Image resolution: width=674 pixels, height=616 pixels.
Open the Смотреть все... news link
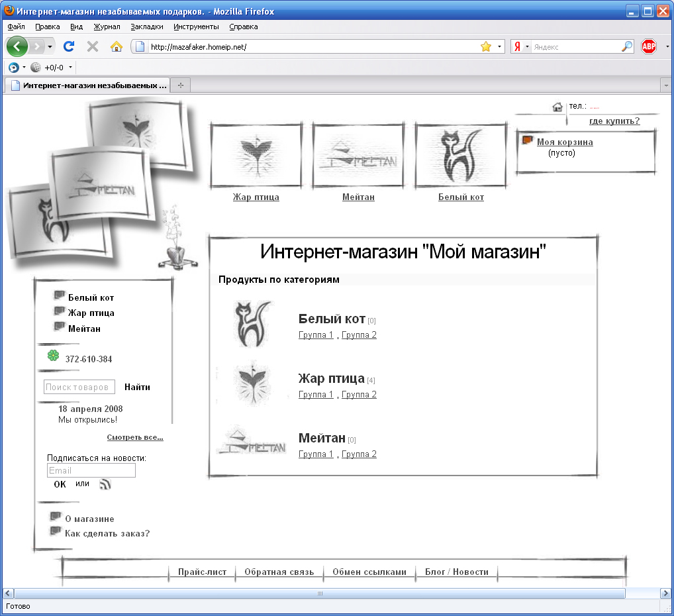tap(135, 437)
